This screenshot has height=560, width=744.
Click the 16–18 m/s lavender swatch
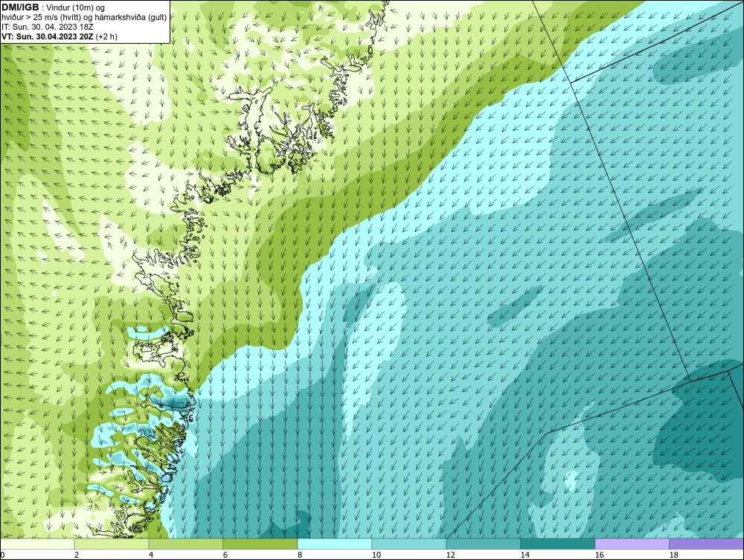632,544
